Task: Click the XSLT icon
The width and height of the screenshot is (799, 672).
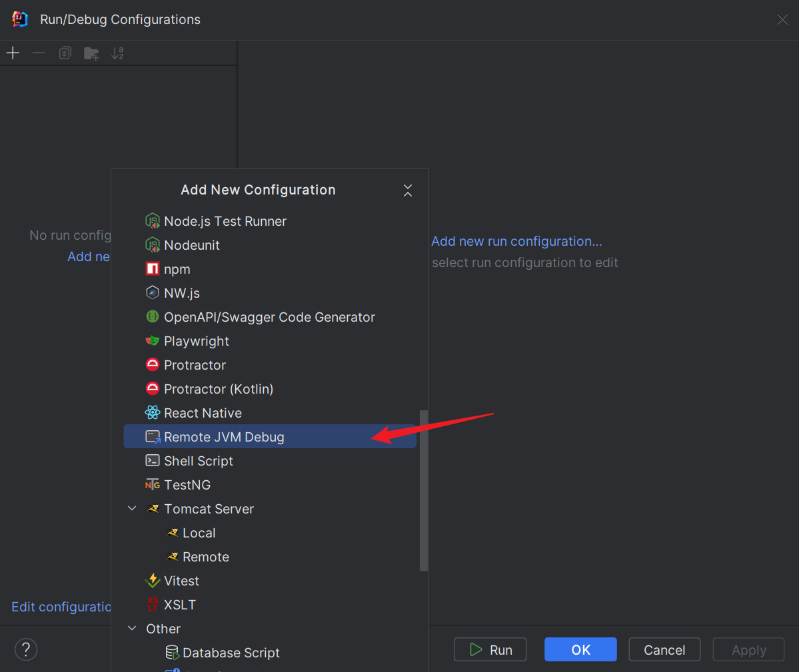Action: pyautogui.click(x=153, y=604)
